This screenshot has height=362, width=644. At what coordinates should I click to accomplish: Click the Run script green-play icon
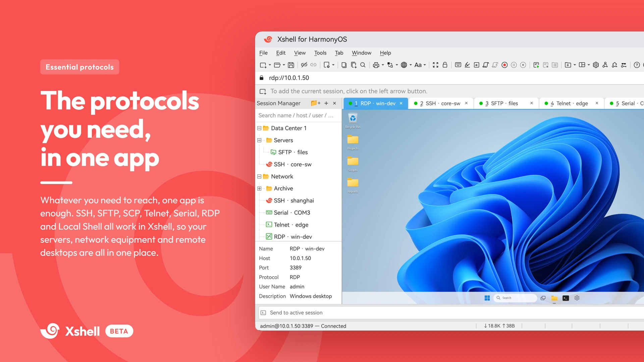(536, 65)
